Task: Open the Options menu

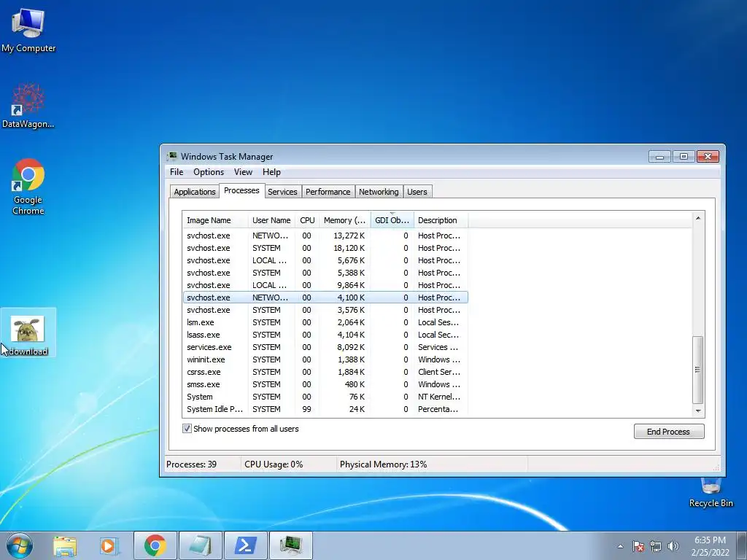Action: (208, 172)
